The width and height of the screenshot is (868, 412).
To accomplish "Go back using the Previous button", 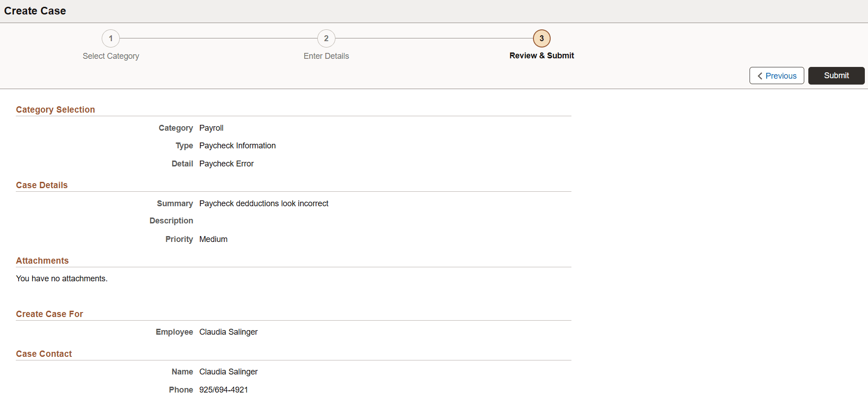I will (776, 76).
